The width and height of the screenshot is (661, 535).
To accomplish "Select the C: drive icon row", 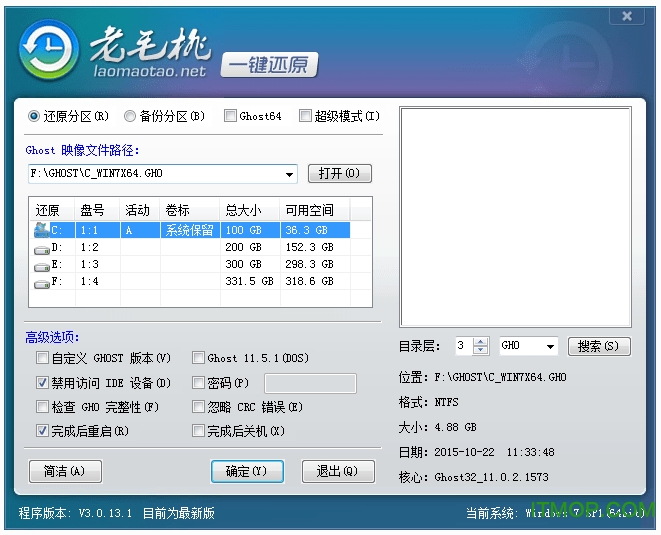I will point(42,229).
